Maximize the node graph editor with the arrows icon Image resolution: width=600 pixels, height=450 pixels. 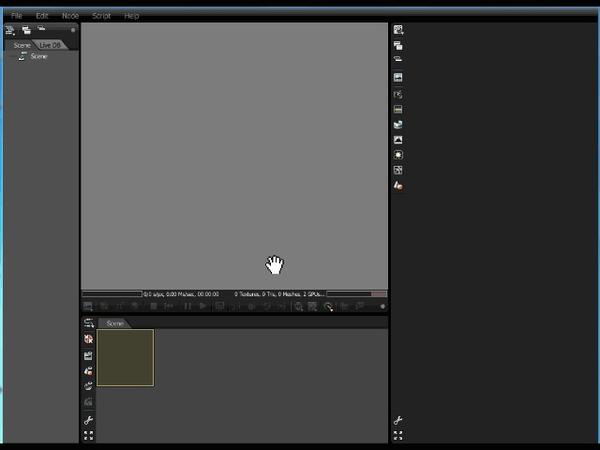[x=88, y=435]
